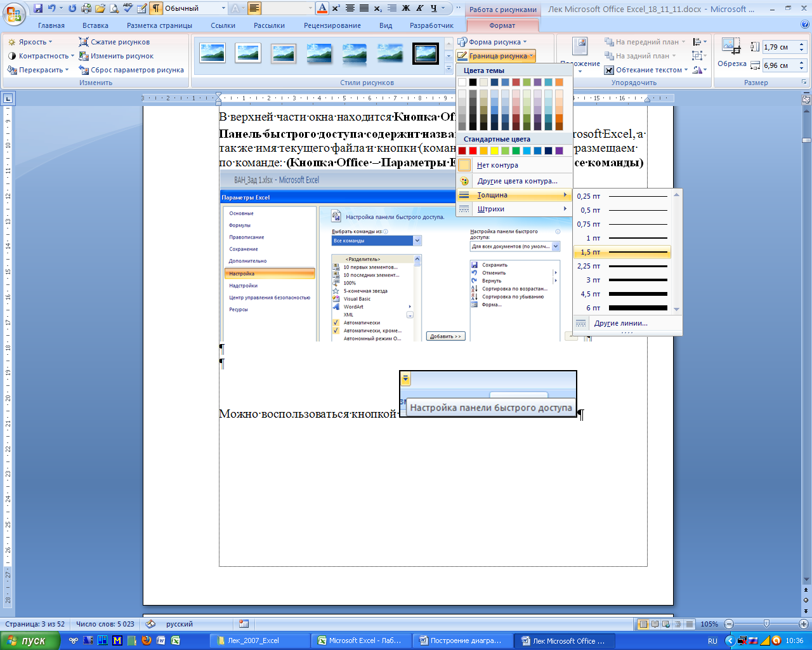812x650 pixels.
Task: Open Лек_2007_Excel taskbar folder
Action: 261,640
